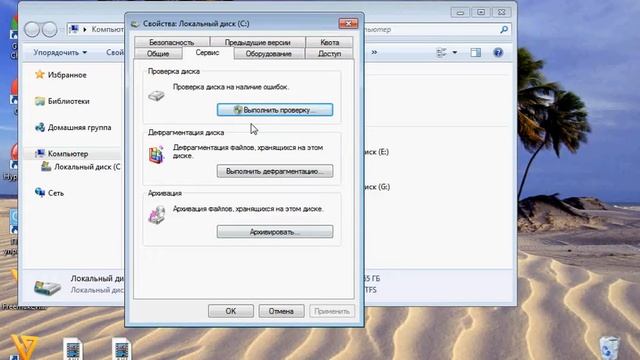Switch to the Общие tab
Image resolution: width=640 pixels, height=360 pixels.
[158, 53]
